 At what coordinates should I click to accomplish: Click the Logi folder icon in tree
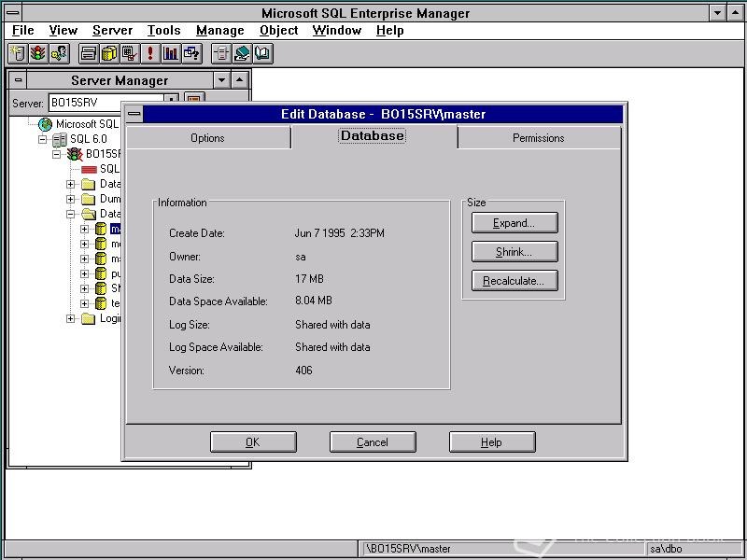tap(89, 318)
